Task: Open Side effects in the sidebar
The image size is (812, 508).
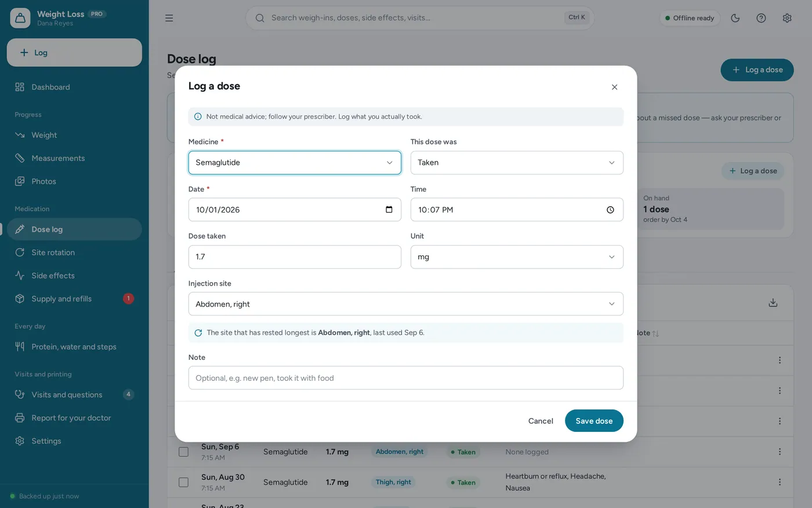Action: pos(74,276)
